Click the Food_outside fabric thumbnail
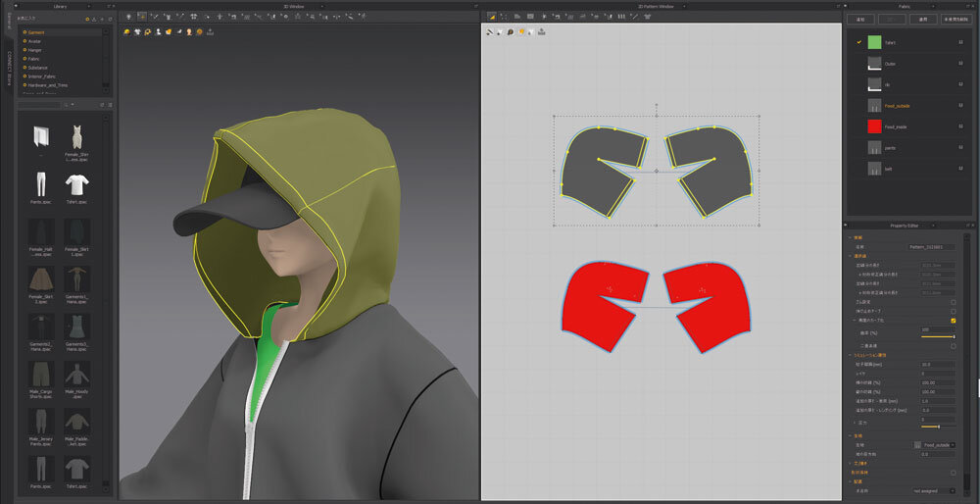This screenshot has height=504, width=980. click(876, 105)
